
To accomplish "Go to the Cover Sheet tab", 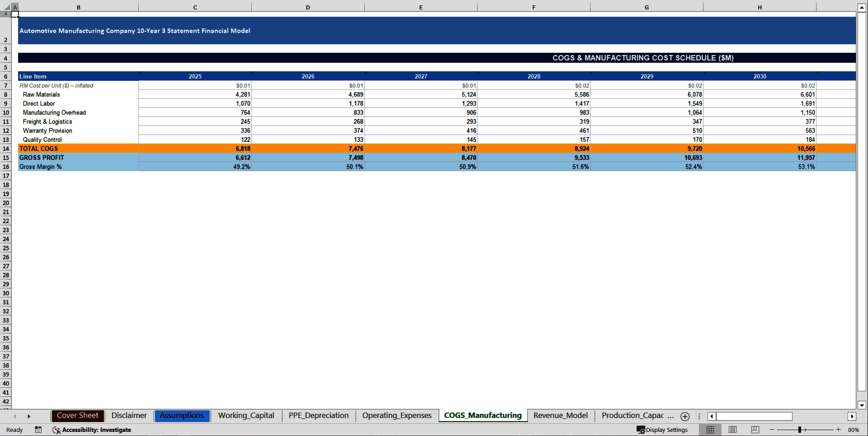I will coord(77,416).
